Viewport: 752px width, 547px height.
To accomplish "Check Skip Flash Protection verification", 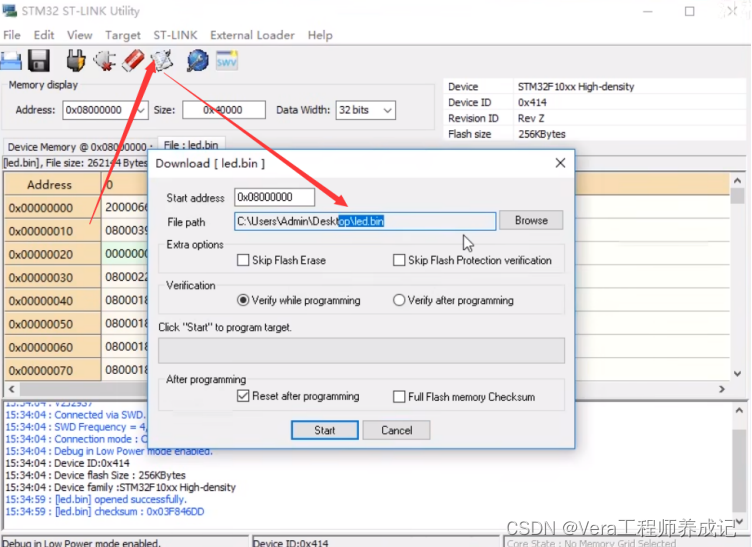I will click(x=399, y=260).
